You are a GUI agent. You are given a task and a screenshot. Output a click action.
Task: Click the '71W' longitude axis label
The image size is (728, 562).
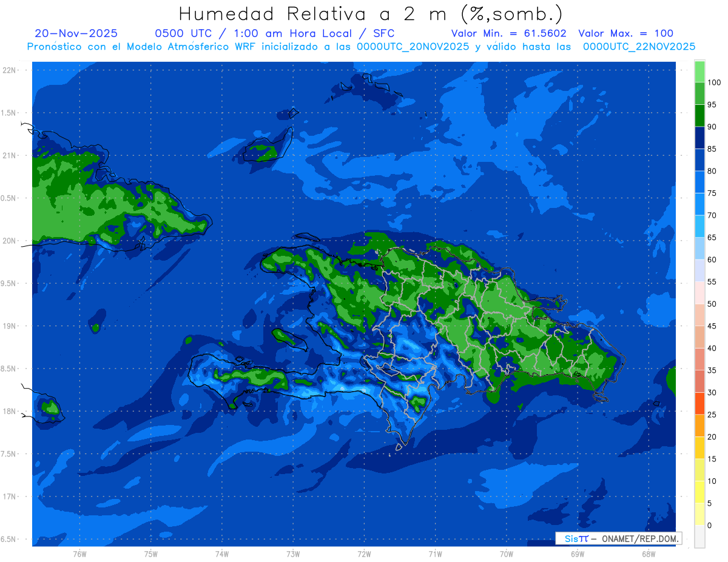tap(436, 554)
